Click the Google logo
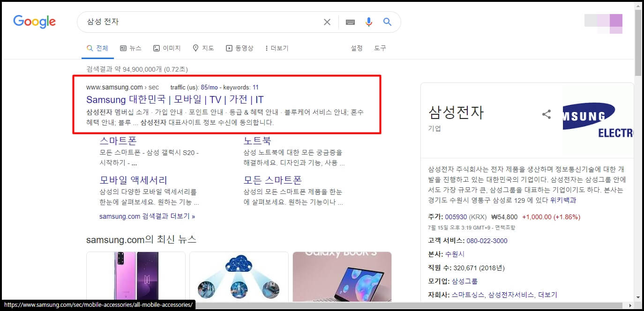This screenshot has height=311, width=644. coord(34,22)
